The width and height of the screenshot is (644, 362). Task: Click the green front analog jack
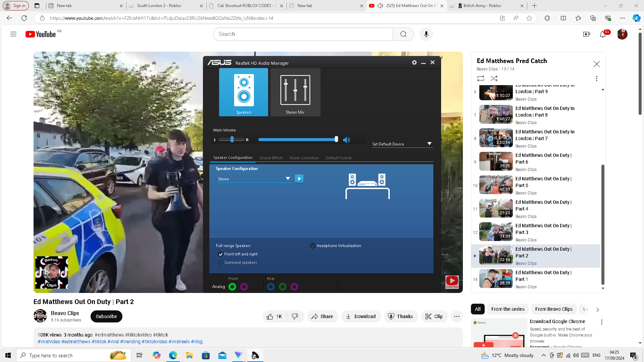tap(232, 287)
